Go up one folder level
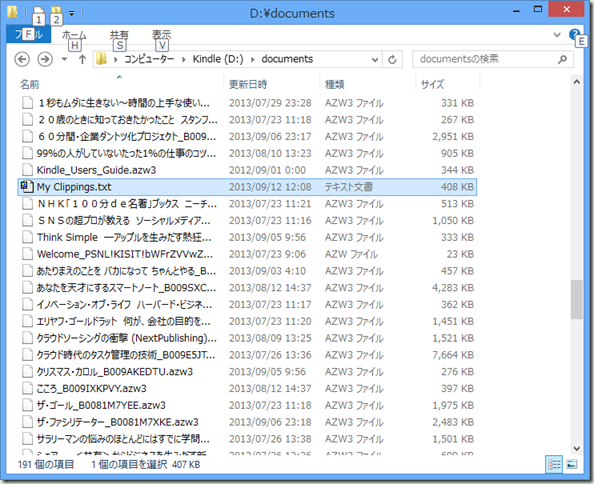 [x=82, y=59]
